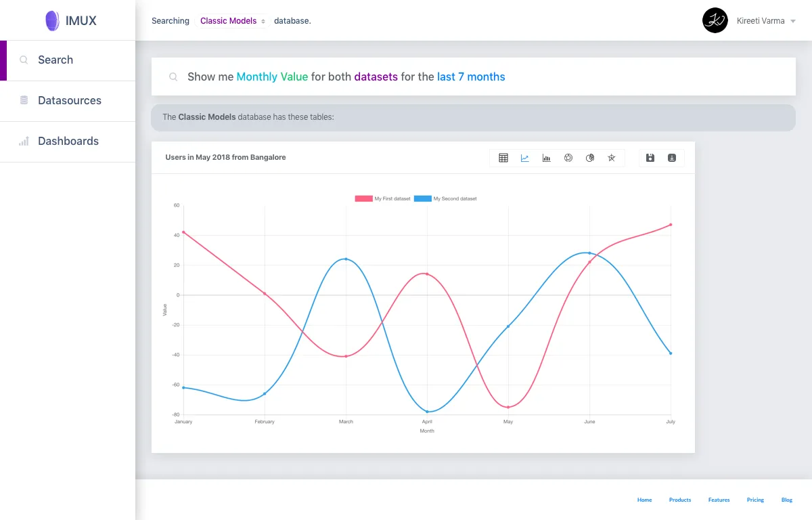Click the search query input field

tap(473, 77)
